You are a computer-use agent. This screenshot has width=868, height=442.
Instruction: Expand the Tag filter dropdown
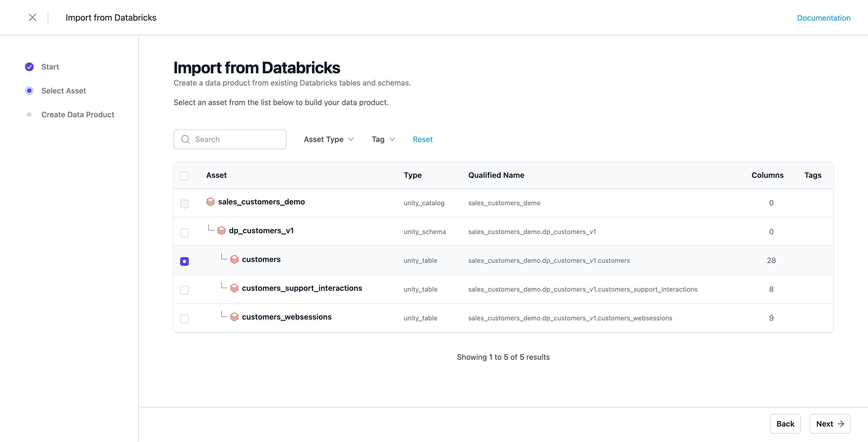[x=383, y=139]
